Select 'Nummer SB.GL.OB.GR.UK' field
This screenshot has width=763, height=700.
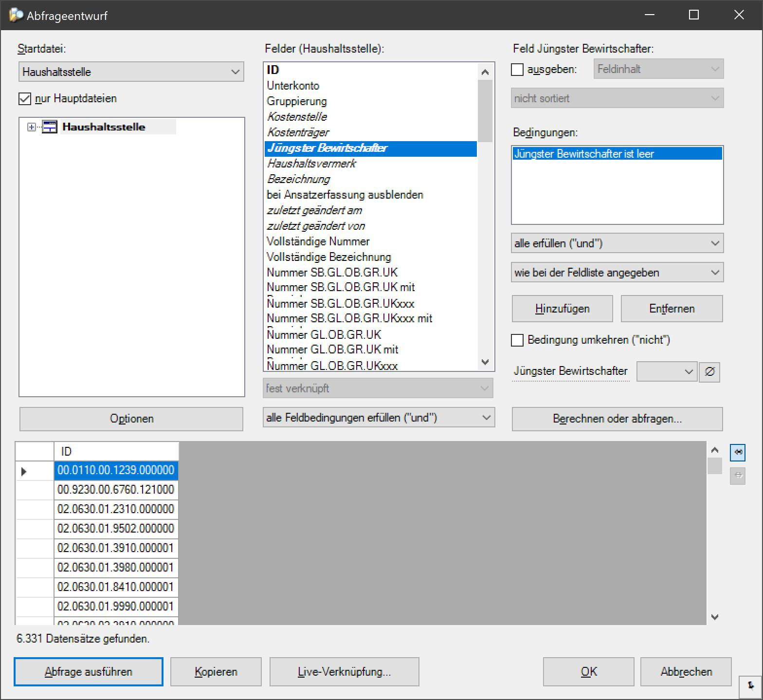[x=371, y=273]
